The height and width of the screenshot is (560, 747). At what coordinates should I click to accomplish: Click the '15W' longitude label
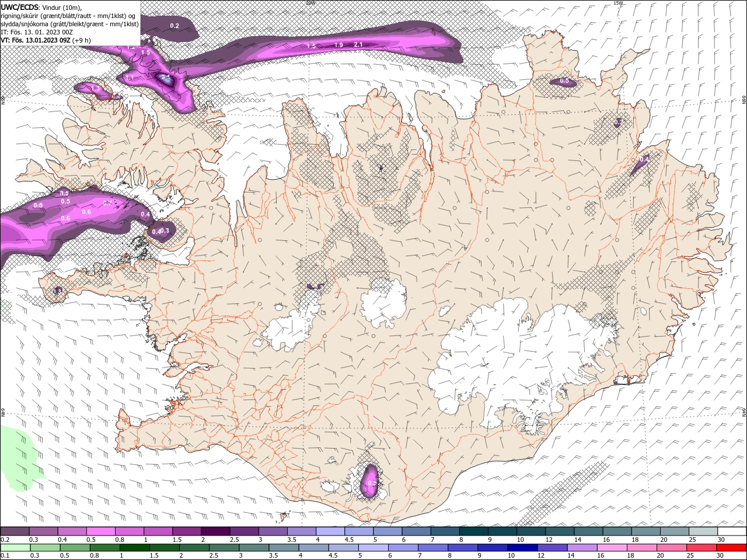pos(619,3)
